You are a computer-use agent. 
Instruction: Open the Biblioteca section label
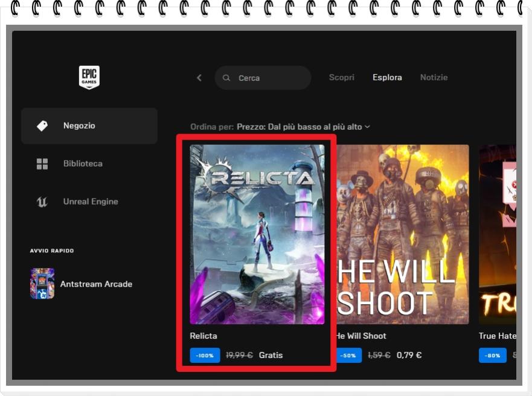point(83,164)
